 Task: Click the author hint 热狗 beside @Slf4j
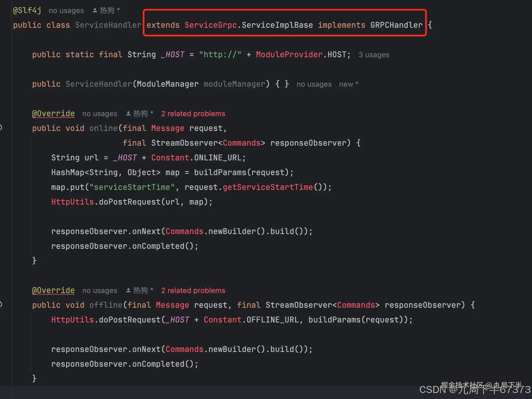[107, 10]
